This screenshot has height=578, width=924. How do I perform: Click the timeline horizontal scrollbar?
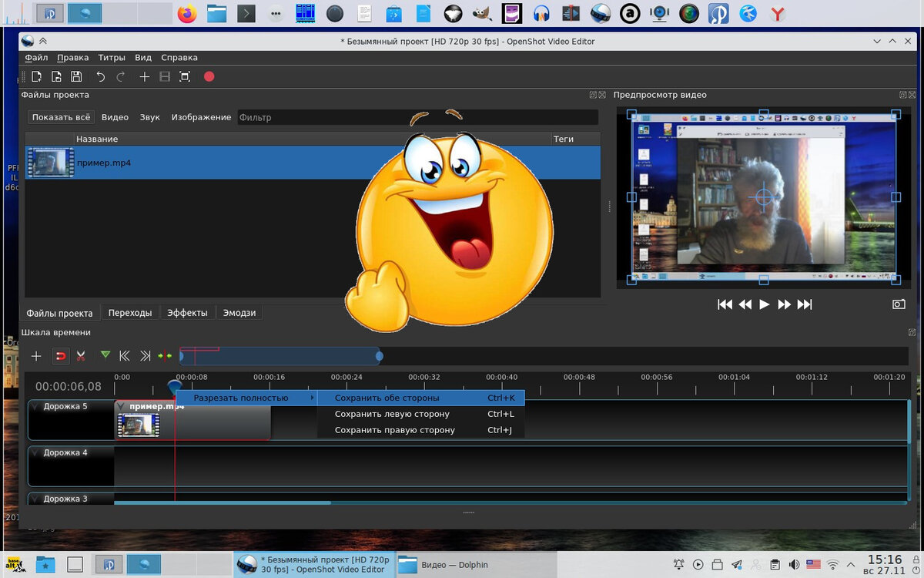223,503
